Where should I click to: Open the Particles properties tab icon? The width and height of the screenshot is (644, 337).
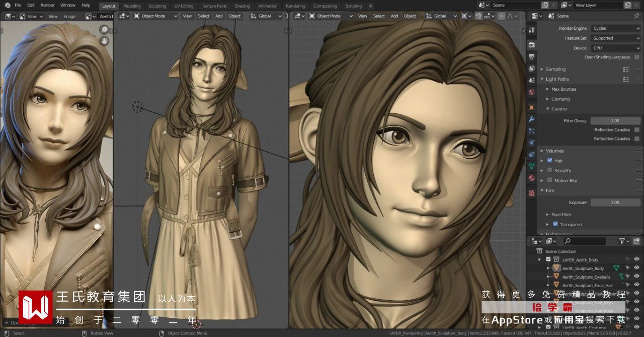[x=531, y=131]
